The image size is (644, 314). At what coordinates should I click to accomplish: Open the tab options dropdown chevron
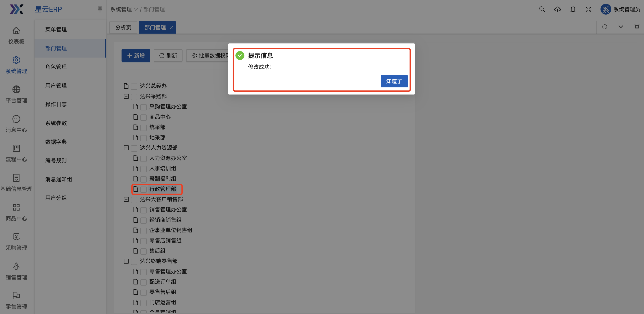click(620, 27)
